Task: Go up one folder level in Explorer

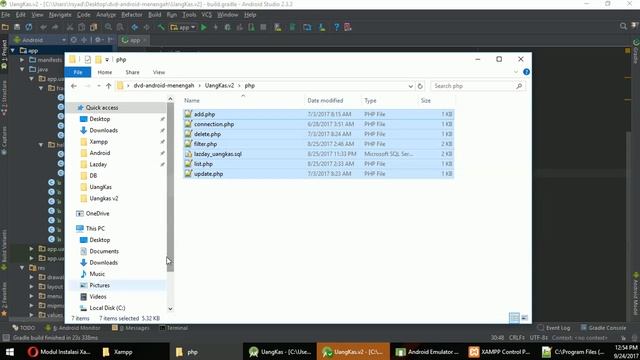Action: (109, 86)
